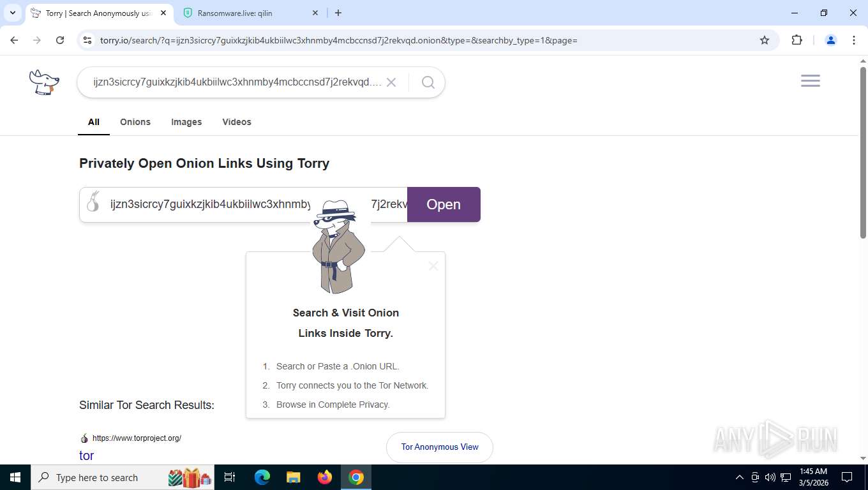868x490 pixels.
Task: Open notifications center icon
Action: point(847,477)
